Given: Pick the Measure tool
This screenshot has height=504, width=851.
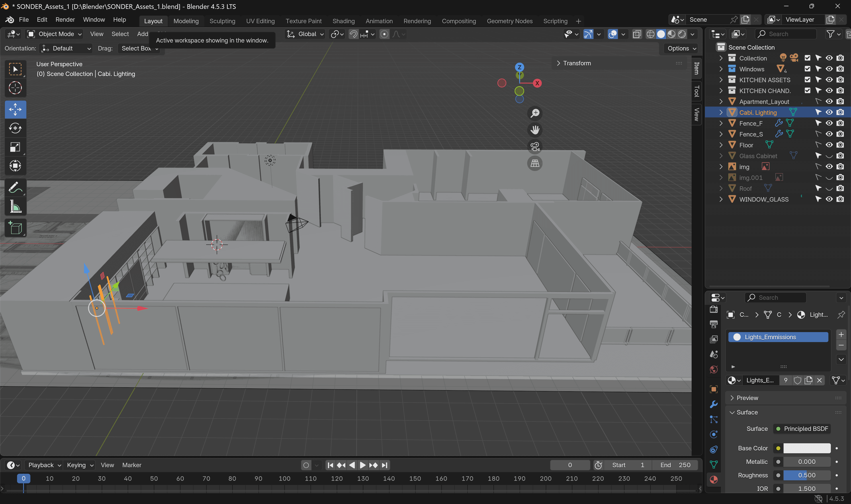Looking at the screenshot, I should coord(15,206).
